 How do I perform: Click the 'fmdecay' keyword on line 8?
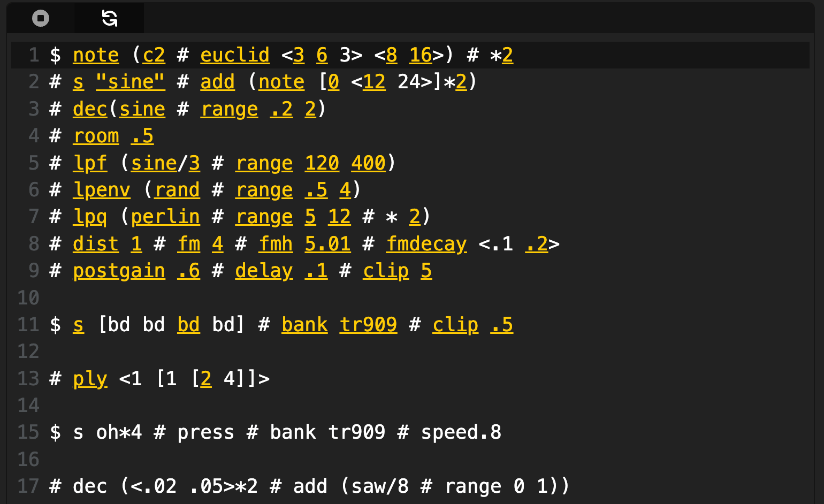(426, 244)
